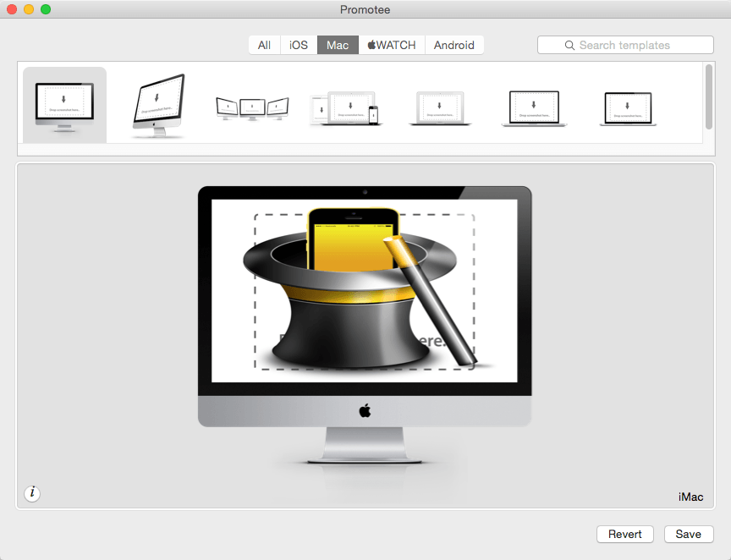
Task: Switch to the Apple WATCH tab
Action: (392, 45)
